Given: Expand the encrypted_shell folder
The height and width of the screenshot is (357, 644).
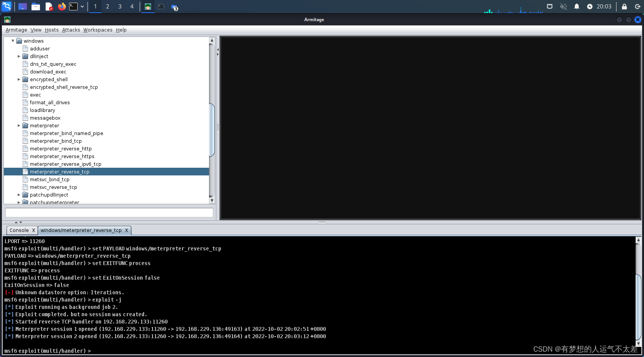Looking at the screenshot, I should coord(19,79).
